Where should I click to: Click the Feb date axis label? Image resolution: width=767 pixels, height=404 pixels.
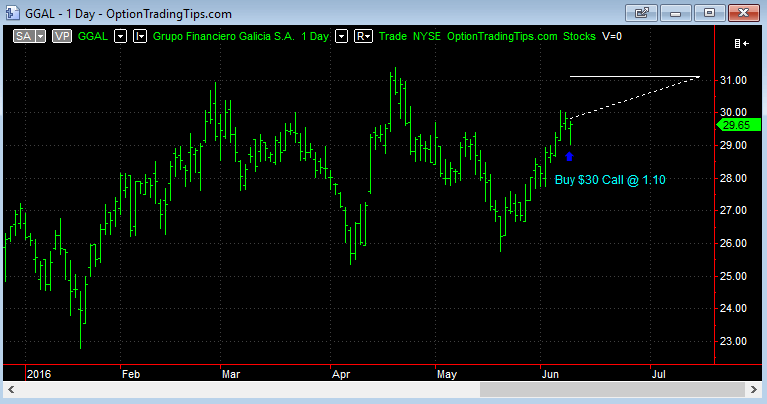(x=131, y=374)
